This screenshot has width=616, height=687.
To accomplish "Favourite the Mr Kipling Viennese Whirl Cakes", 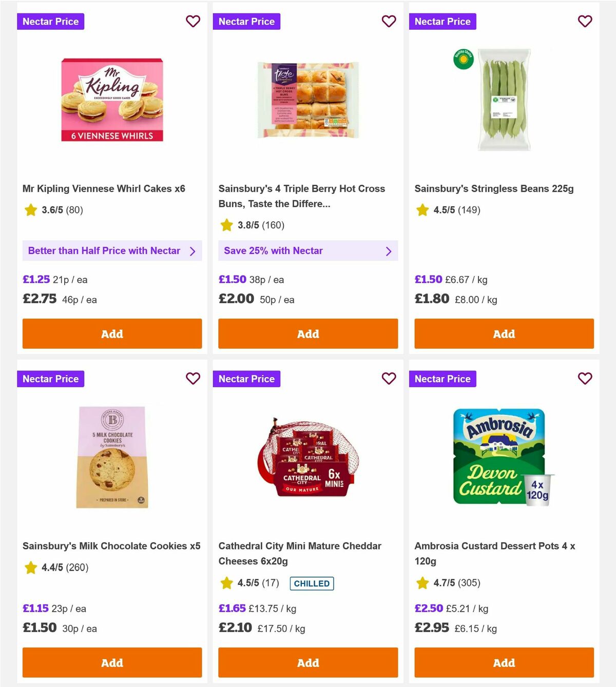I will [x=193, y=21].
